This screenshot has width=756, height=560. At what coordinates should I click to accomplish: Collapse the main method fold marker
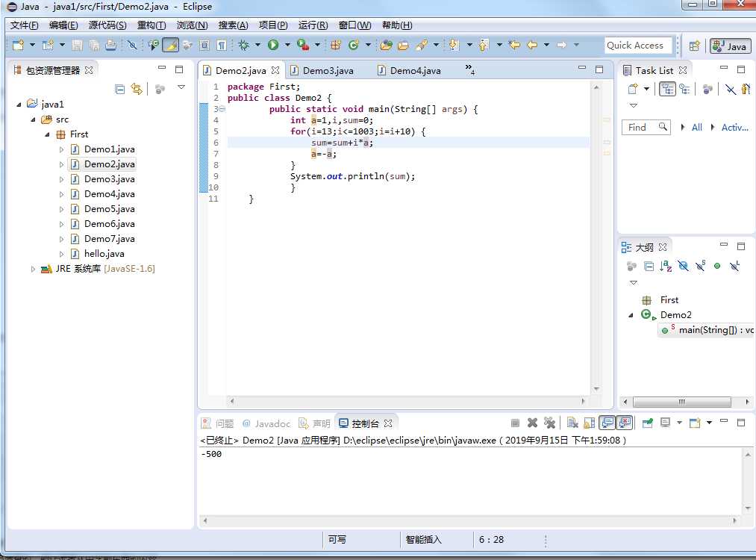pos(222,109)
